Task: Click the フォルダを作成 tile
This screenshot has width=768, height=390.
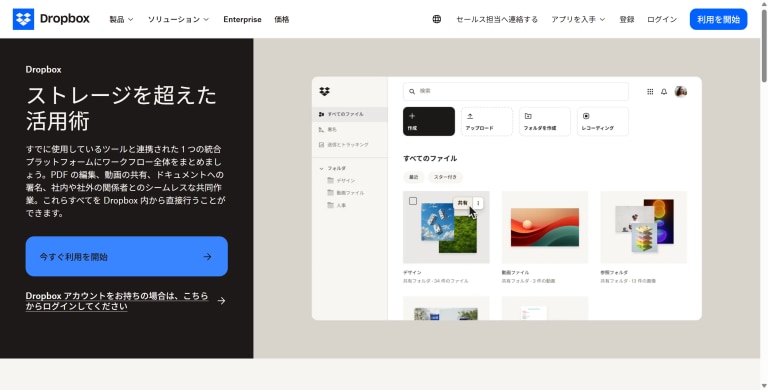Action: 544,121
